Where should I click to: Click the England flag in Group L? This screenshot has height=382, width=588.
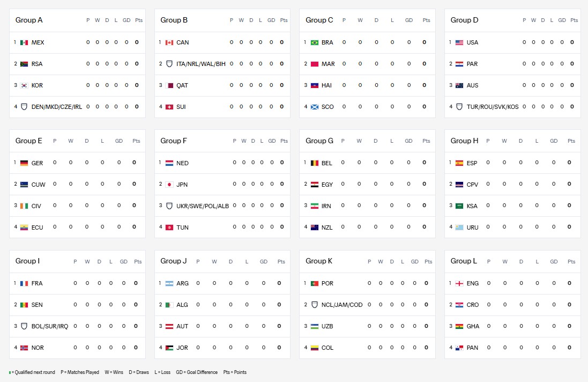pyautogui.click(x=459, y=283)
